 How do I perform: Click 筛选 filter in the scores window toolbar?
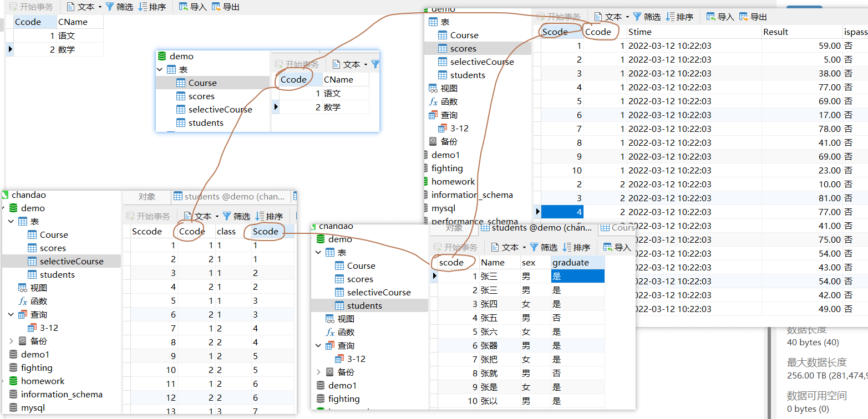pyautogui.click(x=647, y=17)
